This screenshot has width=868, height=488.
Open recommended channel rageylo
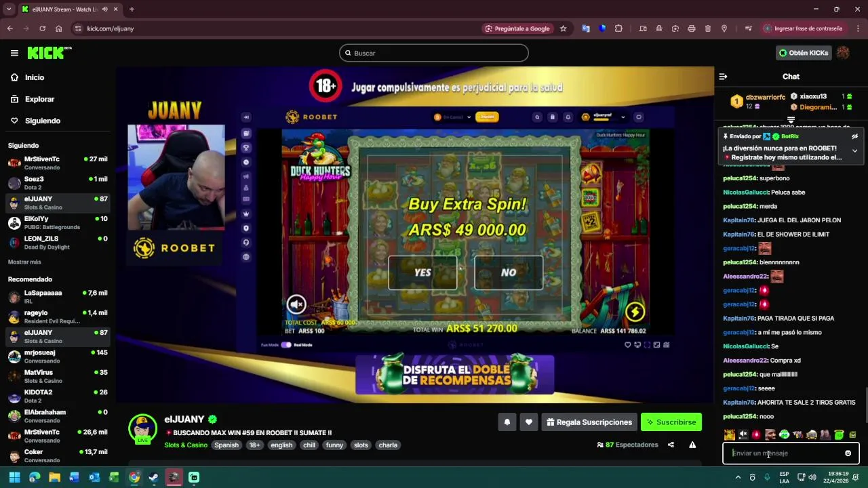point(58,317)
